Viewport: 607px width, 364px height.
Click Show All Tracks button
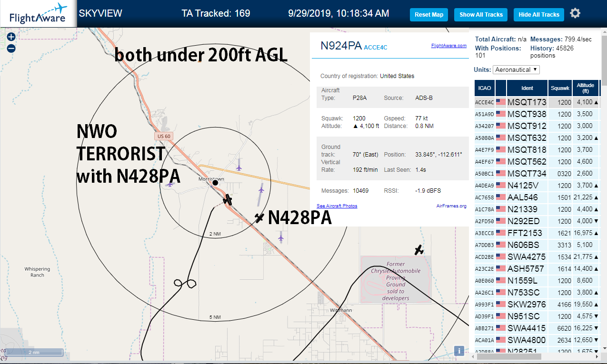pos(481,15)
